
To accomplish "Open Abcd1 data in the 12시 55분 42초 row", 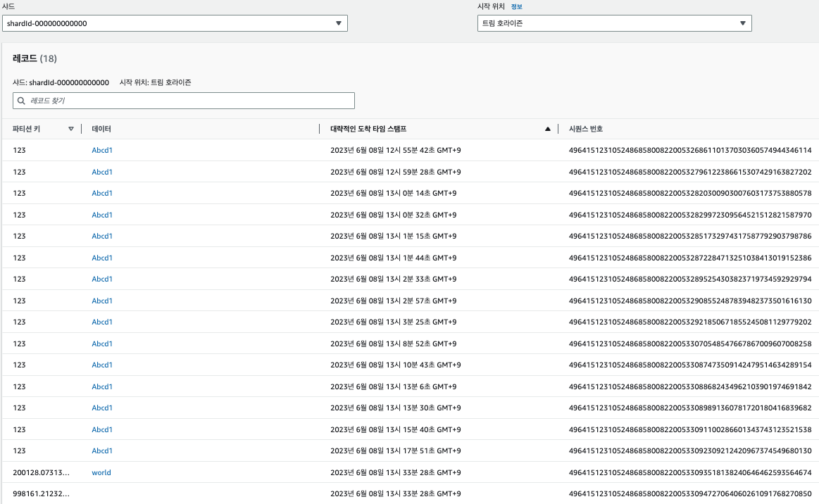I will [x=102, y=150].
